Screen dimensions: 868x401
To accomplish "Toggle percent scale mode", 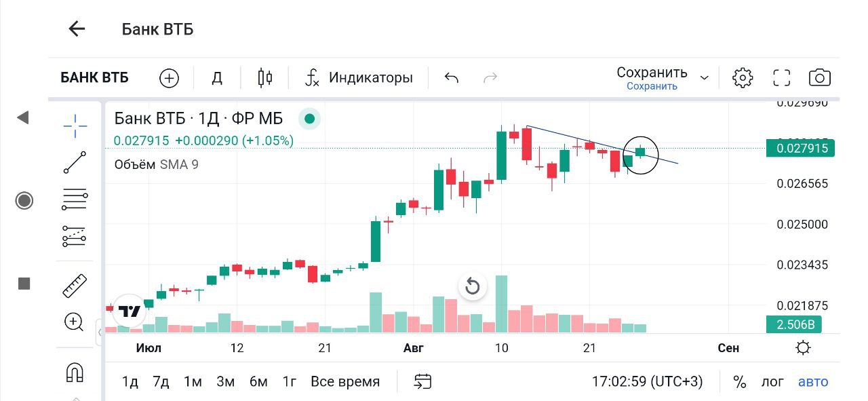I will (739, 382).
